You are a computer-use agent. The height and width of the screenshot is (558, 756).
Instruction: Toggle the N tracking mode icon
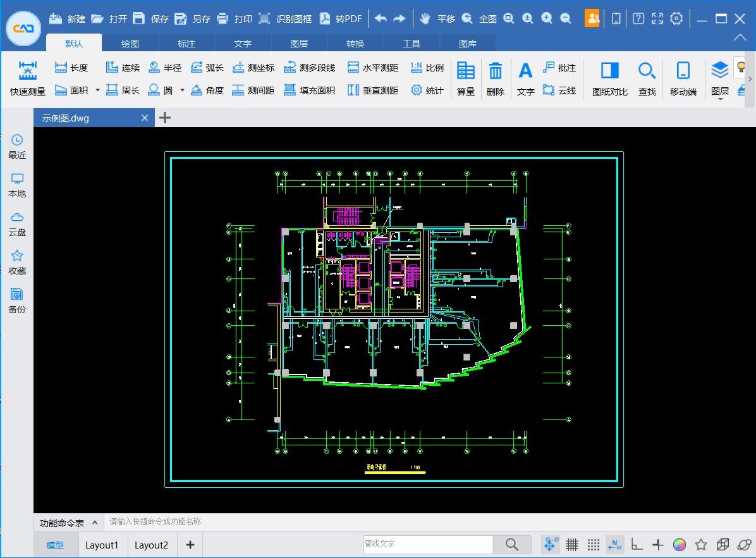point(615,545)
